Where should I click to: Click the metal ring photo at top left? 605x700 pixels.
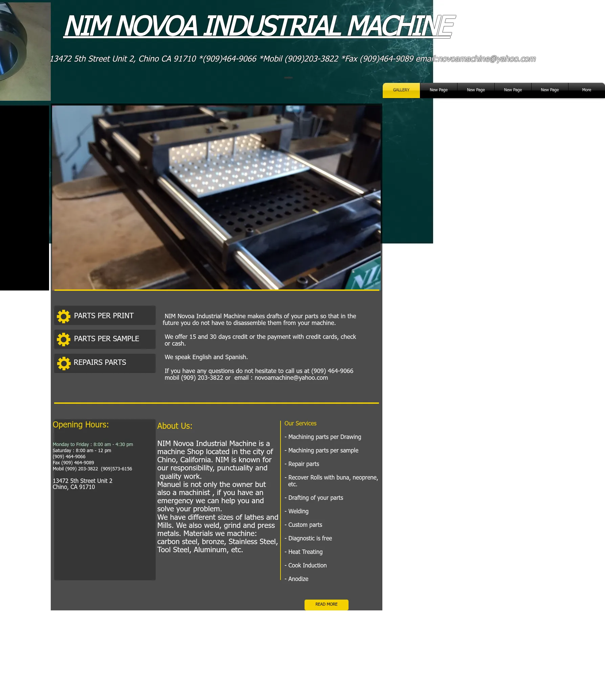point(25,51)
